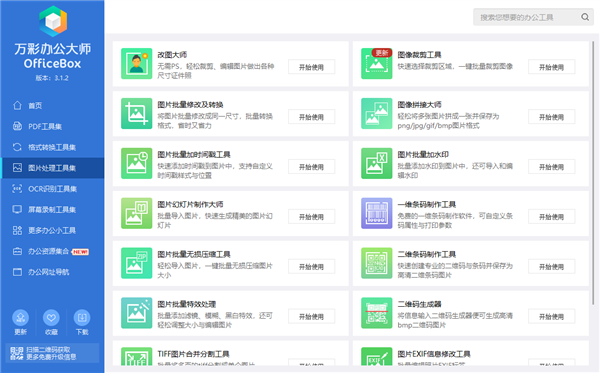Click 开始使用 for 二维码生成器
600x373 pixels.
click(551, 316)
